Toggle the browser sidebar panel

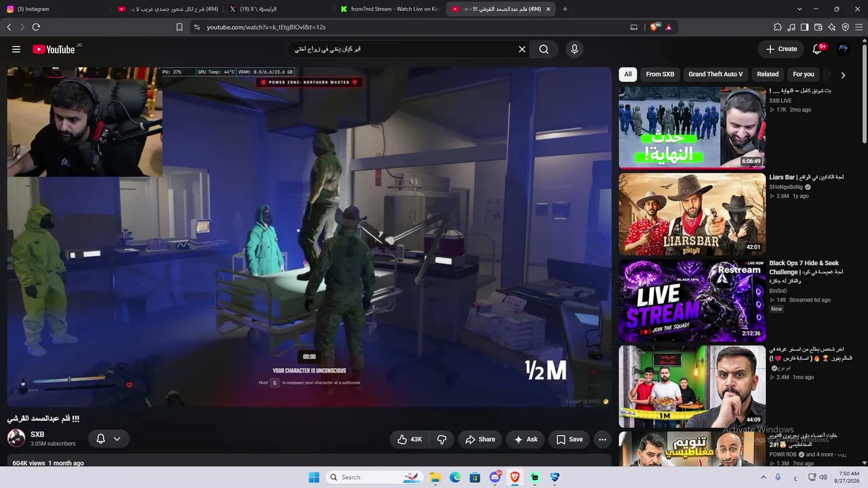804,27
